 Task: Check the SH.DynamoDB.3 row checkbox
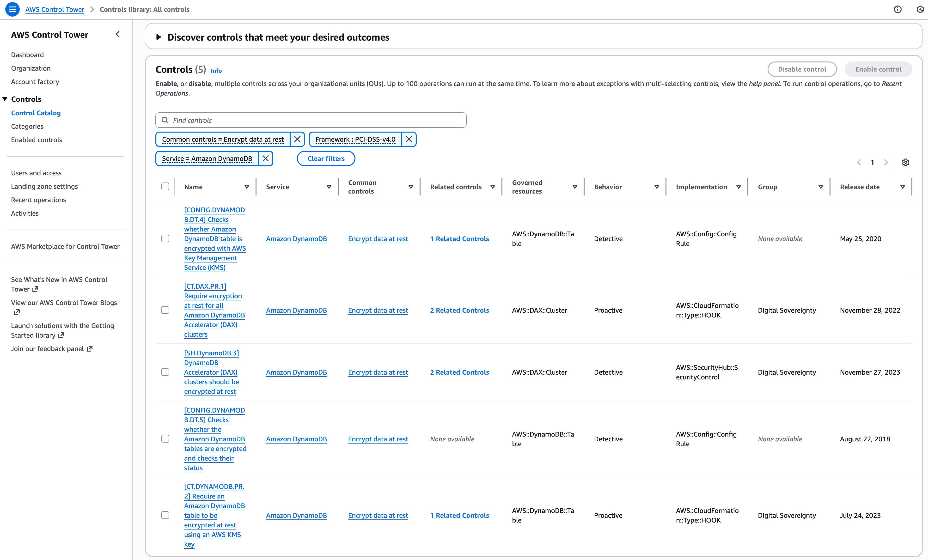165,372
